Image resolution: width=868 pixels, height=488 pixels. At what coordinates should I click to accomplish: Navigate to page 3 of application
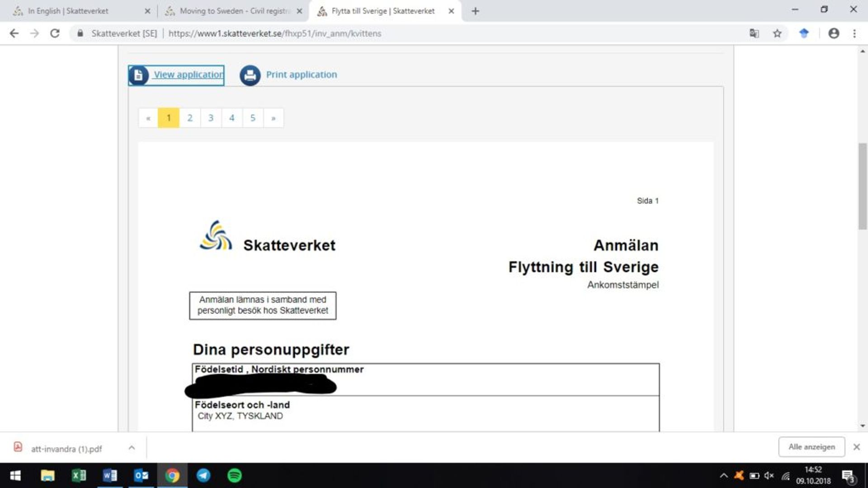tap(210, 117)
